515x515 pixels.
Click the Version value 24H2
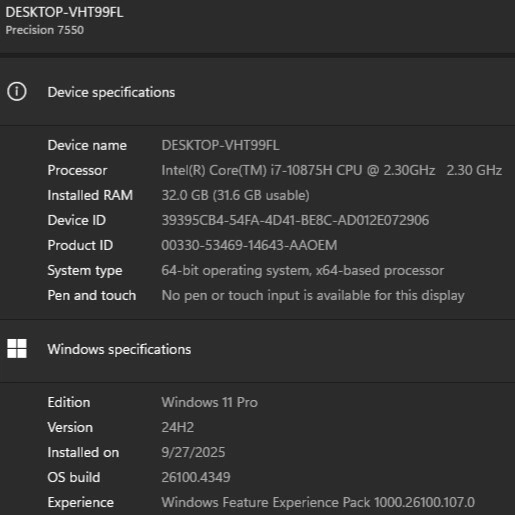click(178, 427)
